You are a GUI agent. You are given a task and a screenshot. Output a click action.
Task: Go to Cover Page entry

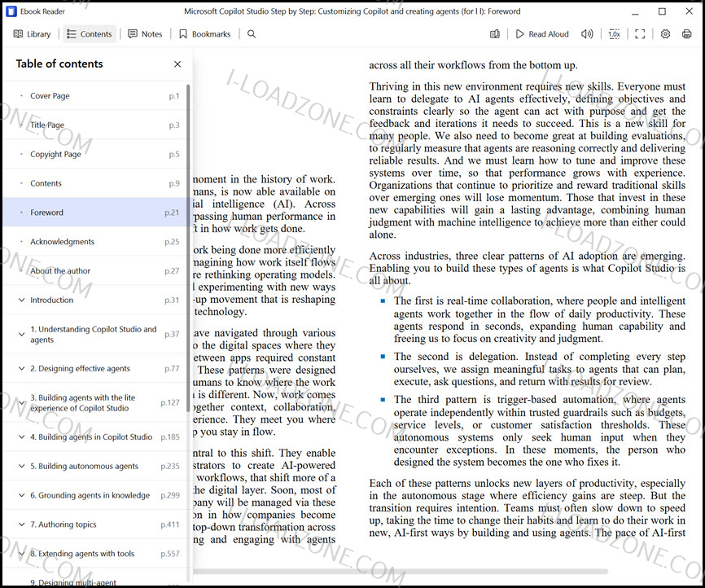point(95,96)
